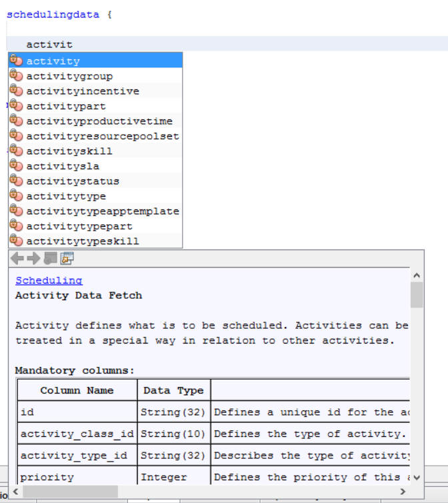Click the icon next to activitysla
Screen dimensions: 448x503
point(17,166)
